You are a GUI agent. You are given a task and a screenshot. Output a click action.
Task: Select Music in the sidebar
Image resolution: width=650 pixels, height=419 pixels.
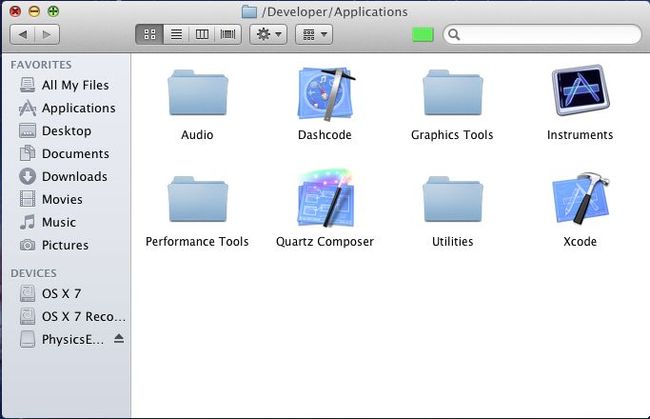click(66, 222)
